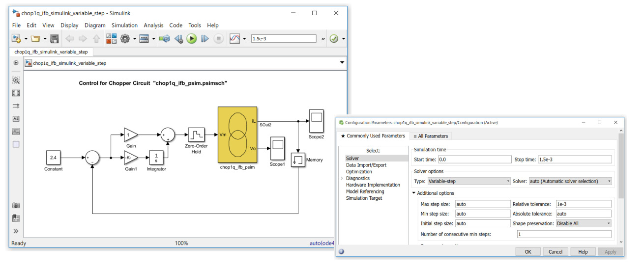Viewport: 644px width, 268px height.
Task: Collapse the Additional options section
Action: 414,193
